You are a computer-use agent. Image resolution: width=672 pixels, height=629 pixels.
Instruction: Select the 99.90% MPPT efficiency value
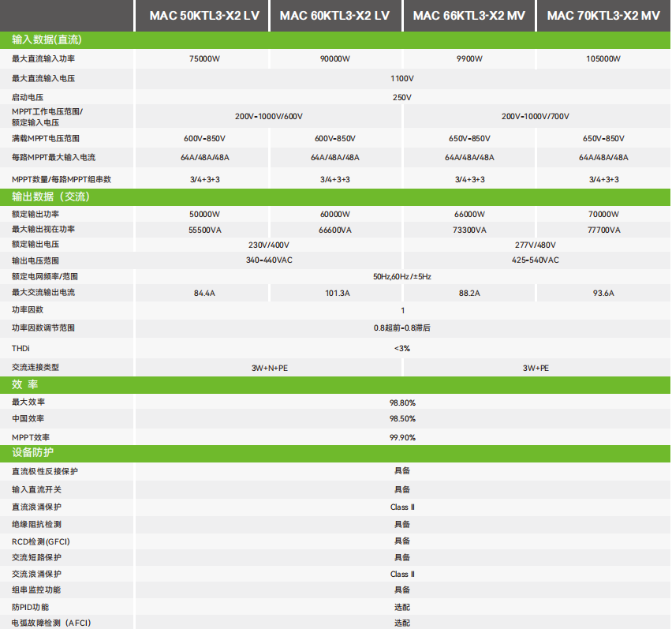coord(402,437)
